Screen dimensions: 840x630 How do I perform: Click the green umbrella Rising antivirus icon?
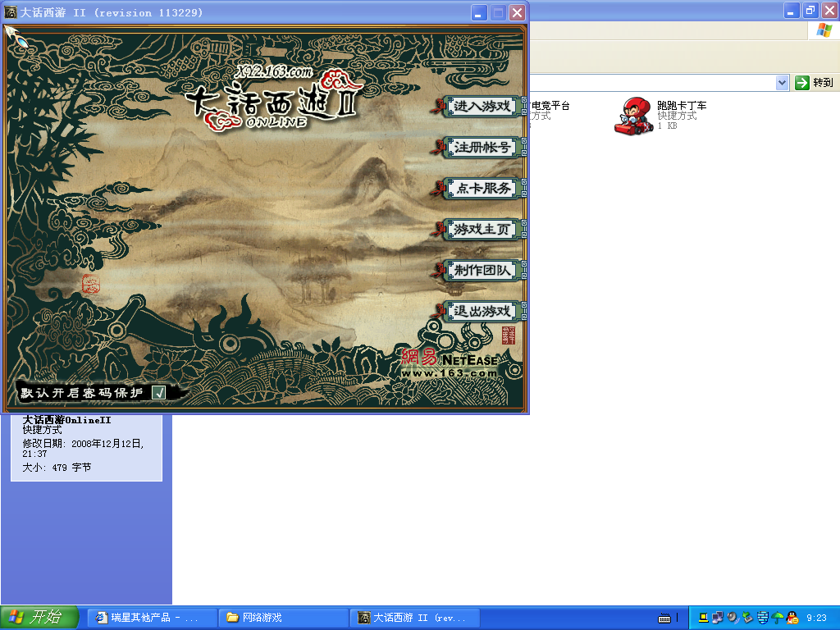pyautogui.click(x=778, y=618)
